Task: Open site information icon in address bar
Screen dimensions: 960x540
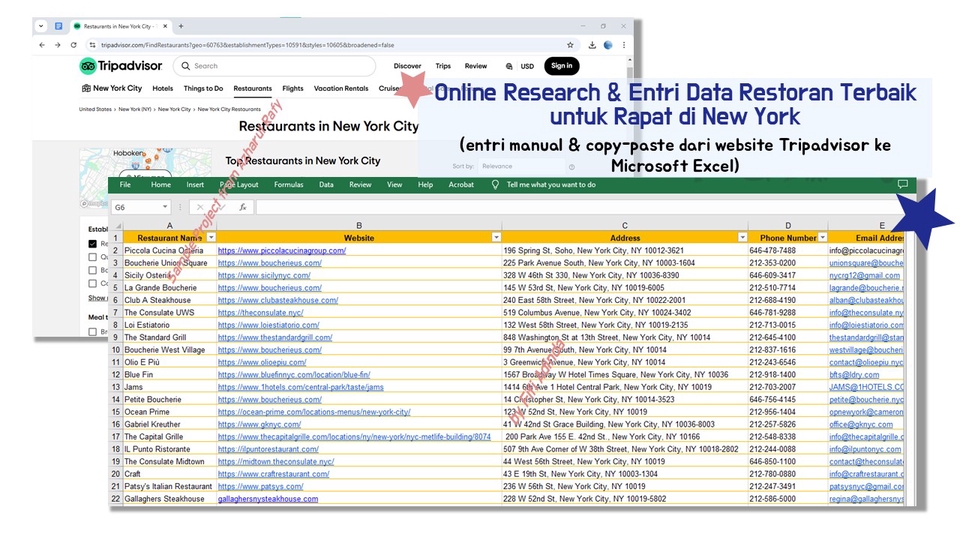Action: [92, 45]
